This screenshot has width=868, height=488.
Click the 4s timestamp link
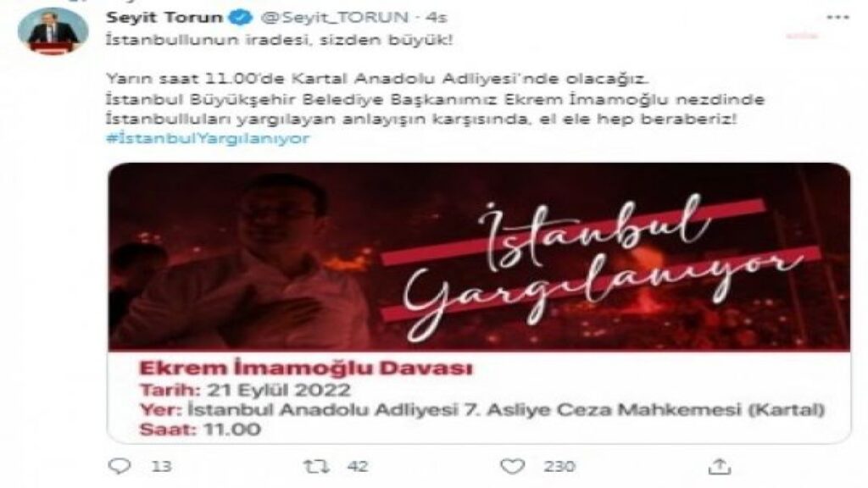tap(436, 18)
